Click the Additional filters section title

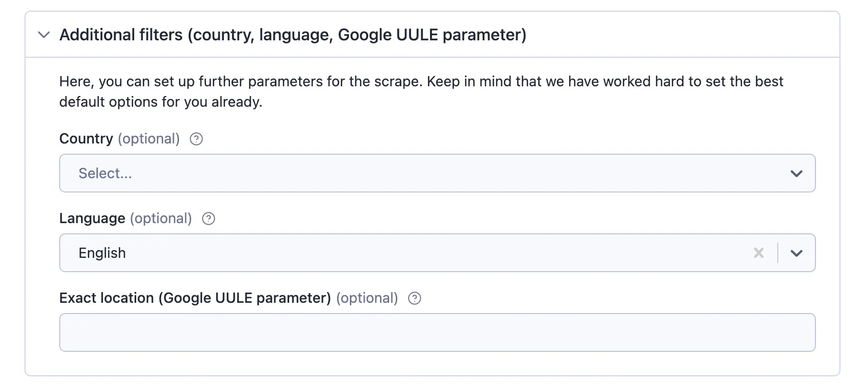(x=293, y=35)
